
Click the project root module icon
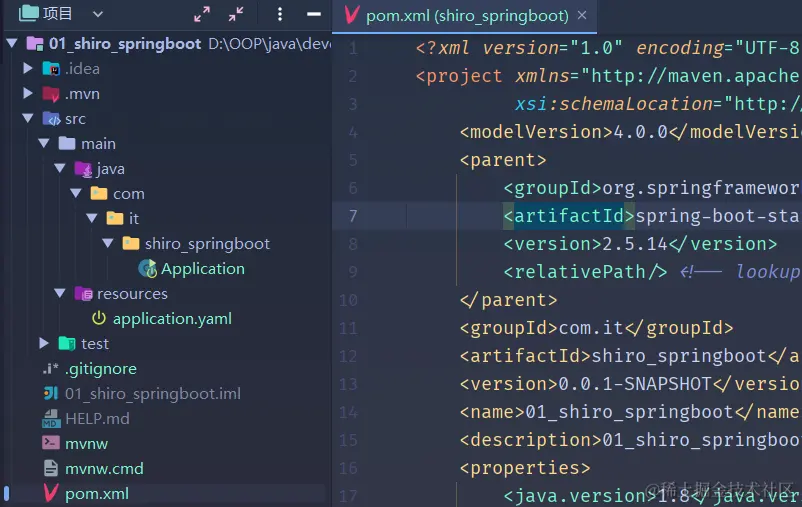click(x=35, y=43)
